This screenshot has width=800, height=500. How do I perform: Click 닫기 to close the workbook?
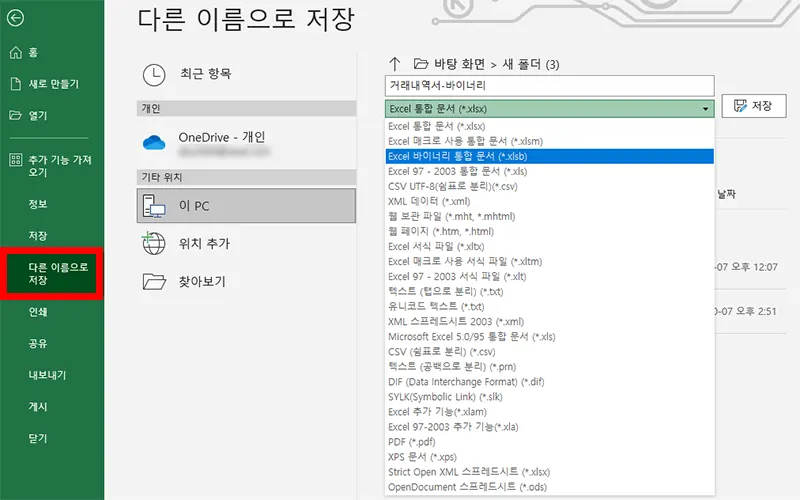click(x=38, y=438)
